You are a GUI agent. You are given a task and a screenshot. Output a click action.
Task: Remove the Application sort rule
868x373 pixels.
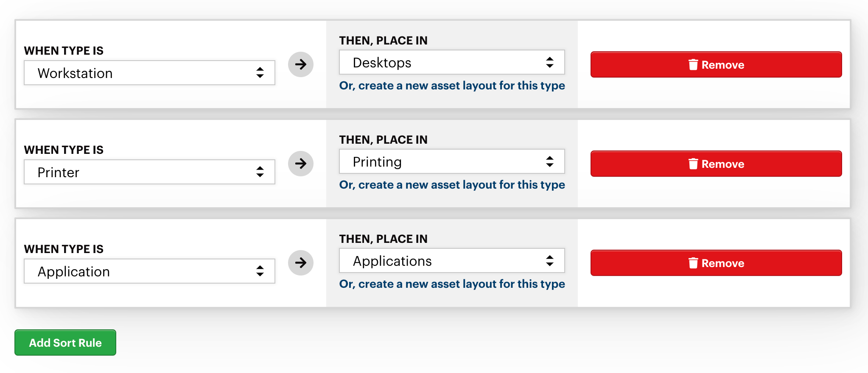pos(716,263)
